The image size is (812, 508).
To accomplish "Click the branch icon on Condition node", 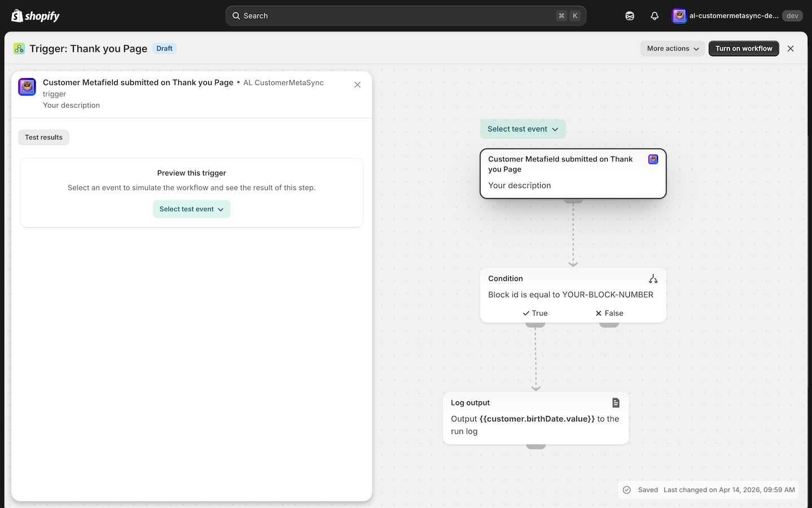I will tap(653, 279).
